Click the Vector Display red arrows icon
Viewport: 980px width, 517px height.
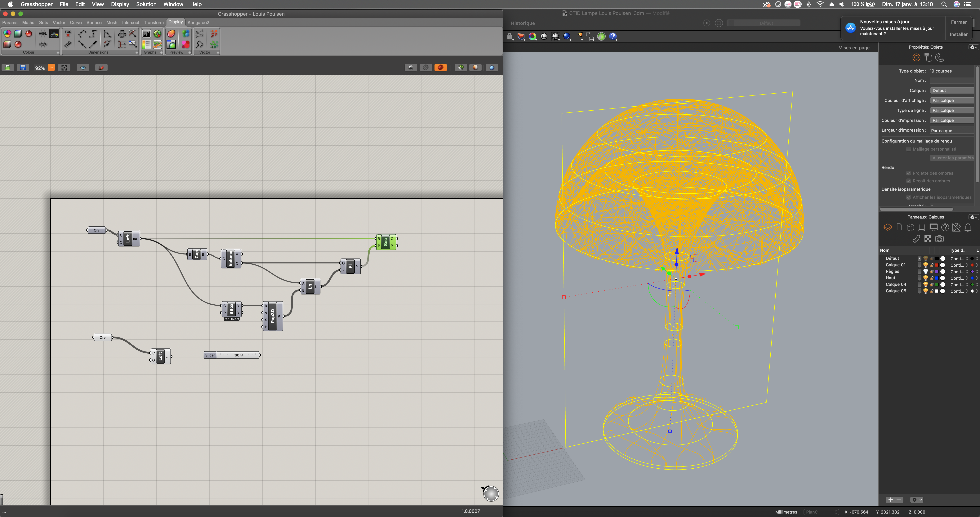[x=214, y=34]
